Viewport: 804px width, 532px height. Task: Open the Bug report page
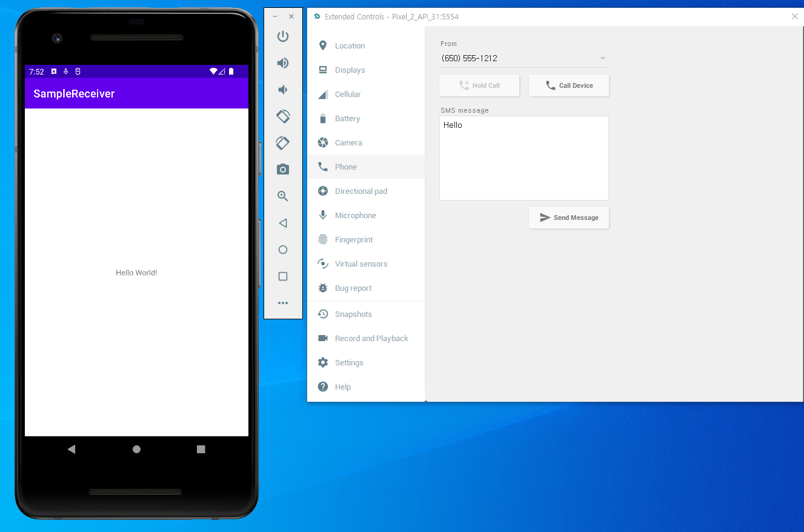[x=366, y=288]
